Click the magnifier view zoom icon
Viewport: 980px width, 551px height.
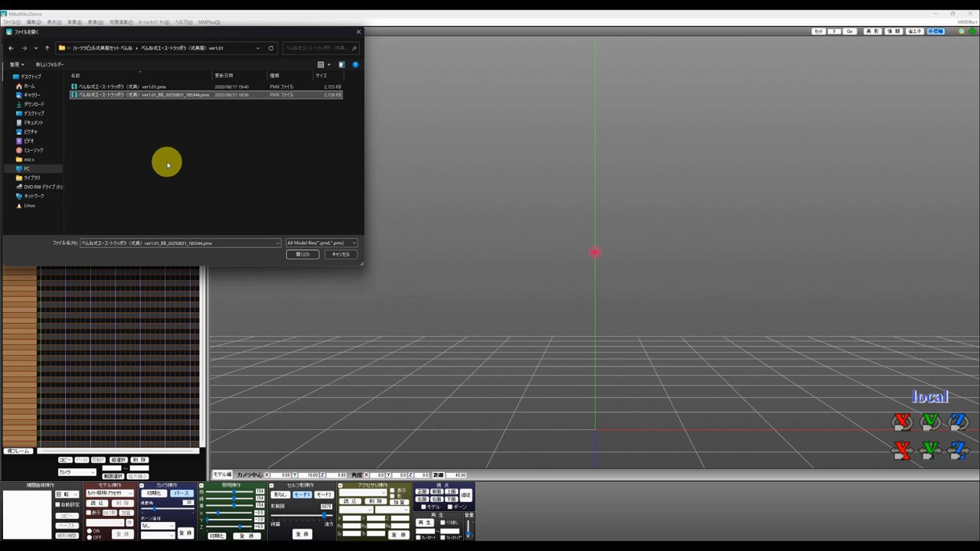coord(962,31)
